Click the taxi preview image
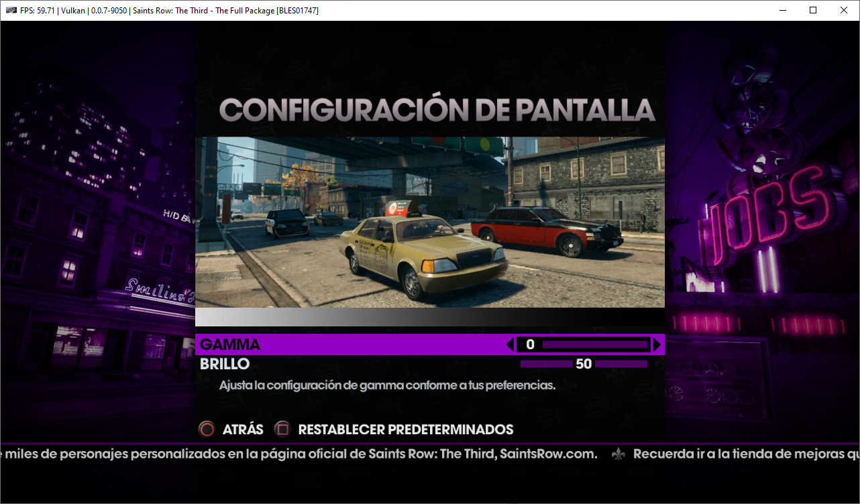860x504 pixels. point(430,222)
